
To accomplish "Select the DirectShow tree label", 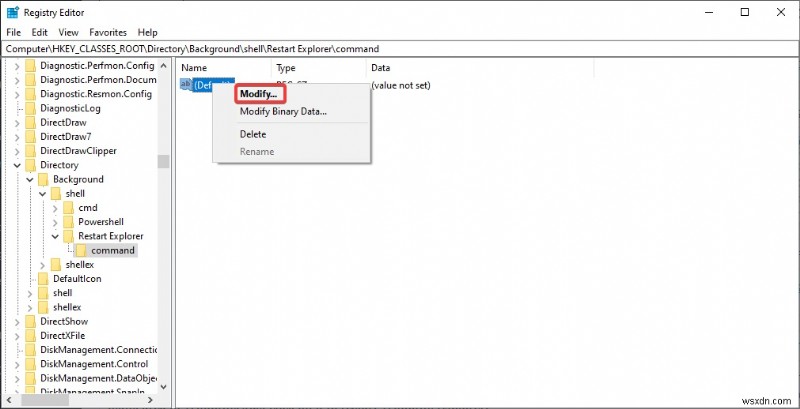I will click(x=64, y=322).
